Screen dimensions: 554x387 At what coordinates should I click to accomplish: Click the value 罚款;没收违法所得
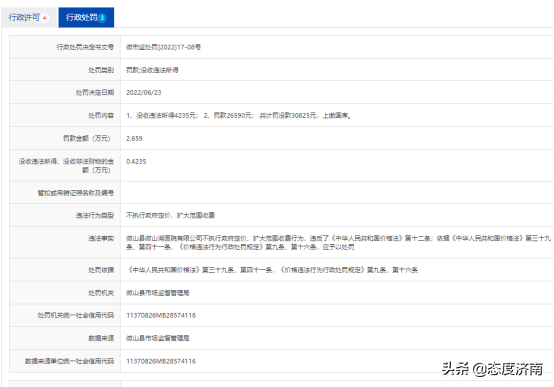pos(152,70)
